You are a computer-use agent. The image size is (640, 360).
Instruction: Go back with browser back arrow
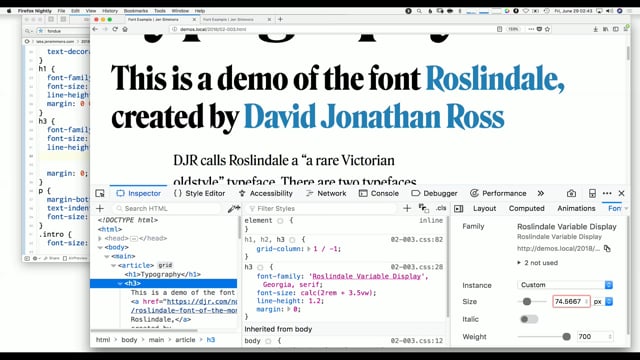click(95, 29)
